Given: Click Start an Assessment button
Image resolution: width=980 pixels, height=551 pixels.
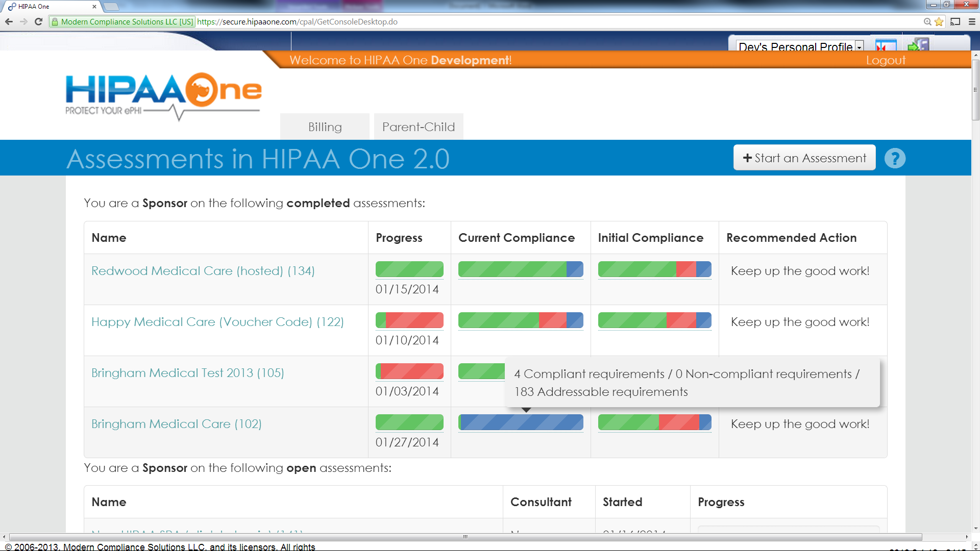Looking at the screenshot, I should 804,158.
